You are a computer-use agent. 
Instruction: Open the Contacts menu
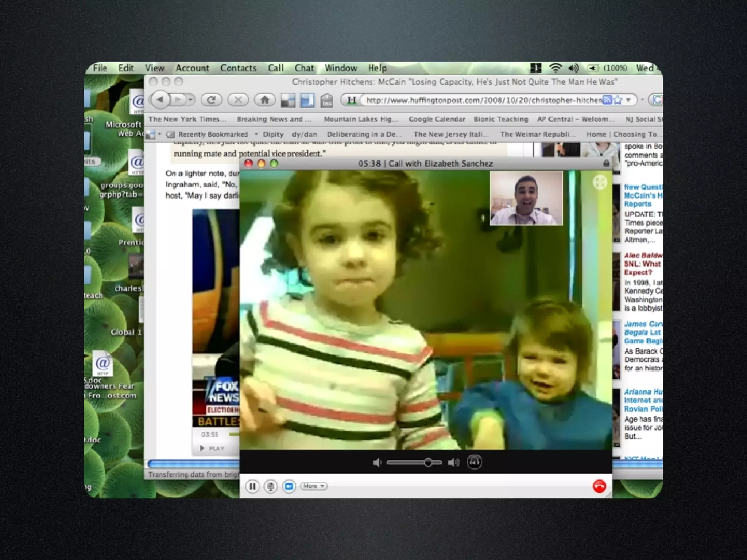[238, 68]
